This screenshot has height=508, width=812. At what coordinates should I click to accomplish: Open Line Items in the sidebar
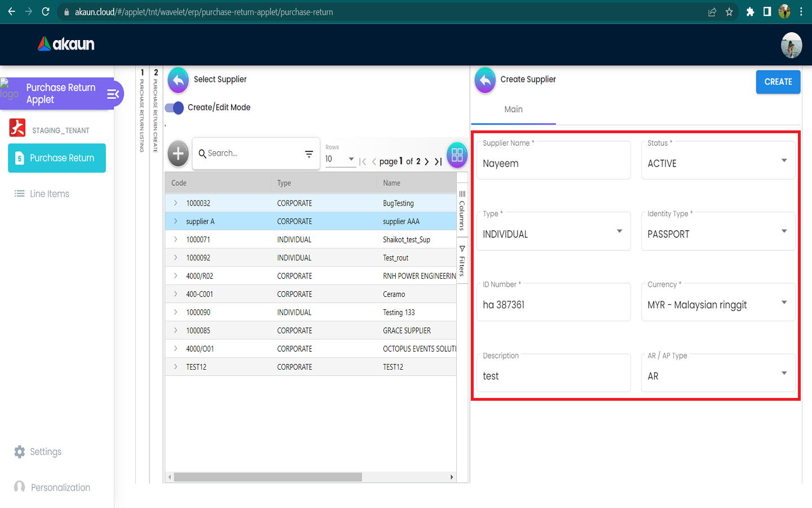(50, 194)
